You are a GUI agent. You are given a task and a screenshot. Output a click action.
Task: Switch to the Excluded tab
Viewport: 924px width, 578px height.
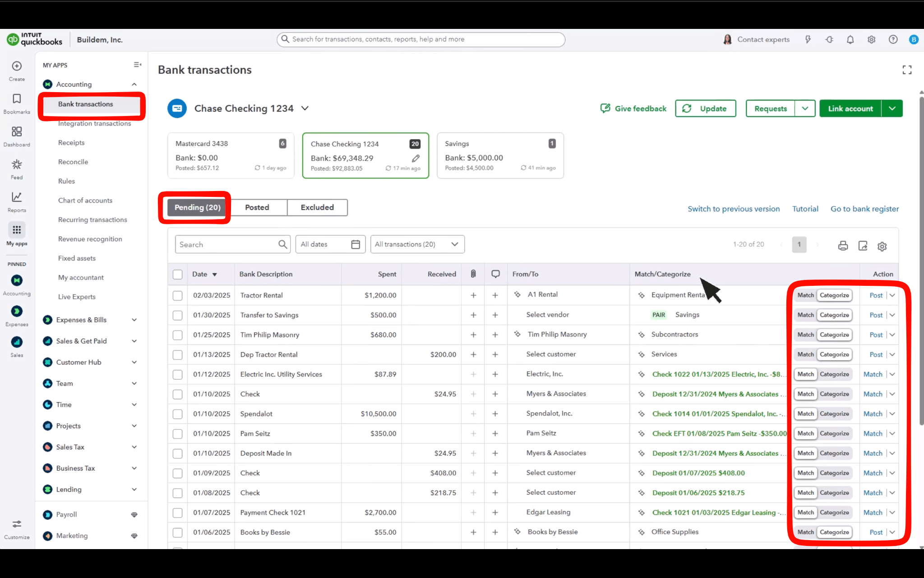(317, 208)
